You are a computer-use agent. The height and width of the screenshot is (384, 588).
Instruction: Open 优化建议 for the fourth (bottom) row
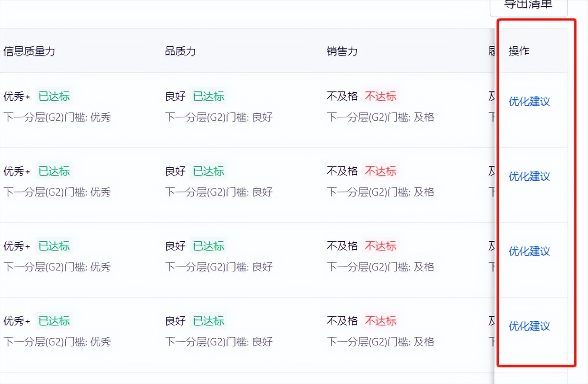528,326
